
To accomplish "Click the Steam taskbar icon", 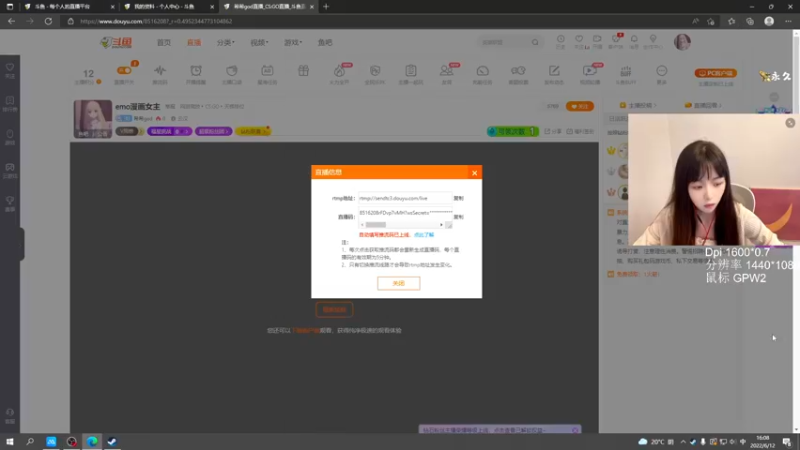I will click(x=112, y=442).
